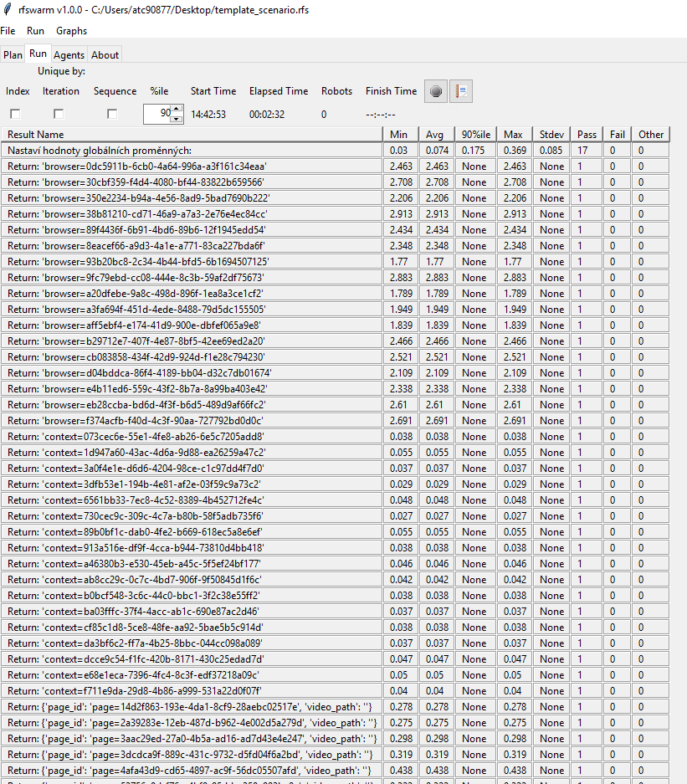Decrease the %ile value with the down arrow
Image resolution: width=687 pixels, height=784 pixels.
(x=177, y=119)
